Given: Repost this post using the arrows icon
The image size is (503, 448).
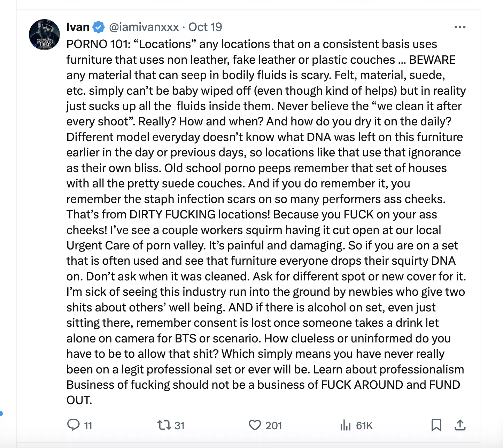Looking at the screenshot, I should click(x=164, y=425).
